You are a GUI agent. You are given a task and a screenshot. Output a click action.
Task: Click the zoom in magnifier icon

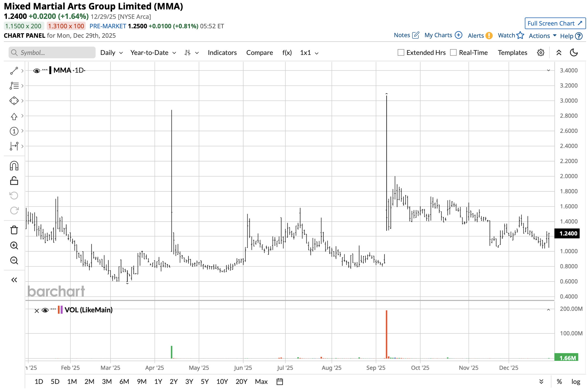[x=14, y=245]
